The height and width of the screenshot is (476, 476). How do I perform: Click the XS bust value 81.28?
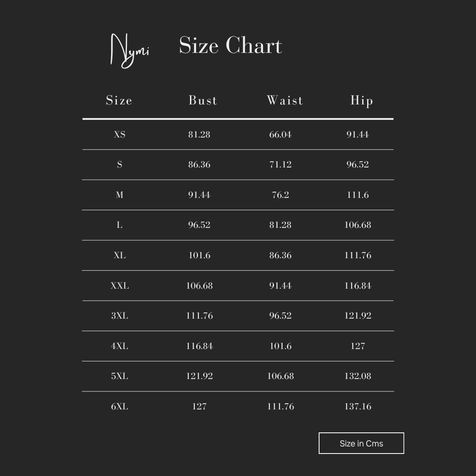coord(199,134)
